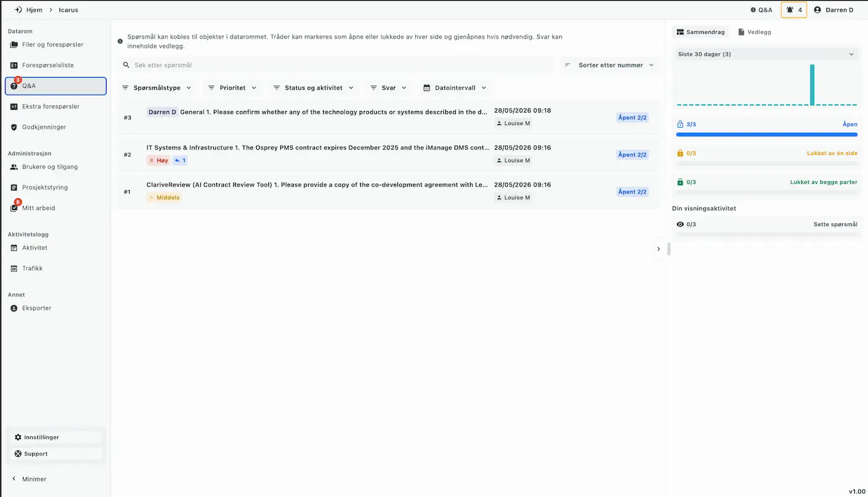Click the Lukket av én side progress bar
The width and height of the screenshot is (868, 497).
[x=767, y=164]
